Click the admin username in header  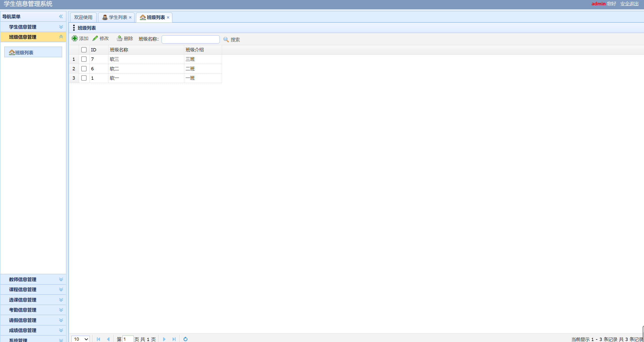click(x=598, y=4)
